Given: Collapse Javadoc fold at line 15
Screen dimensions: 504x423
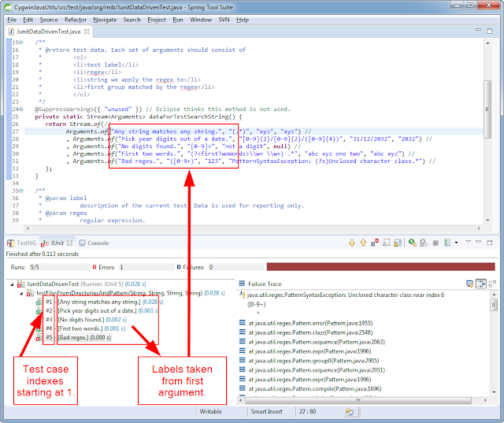Looking at the screenshot, I should coord(21,43).
